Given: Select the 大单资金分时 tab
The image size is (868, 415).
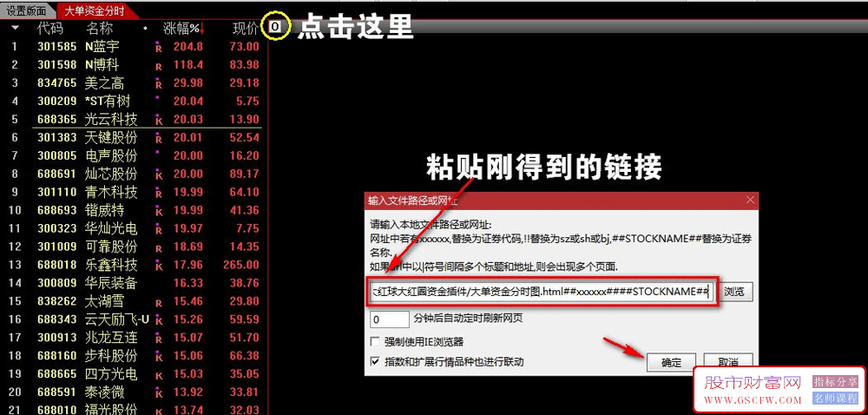Looking at the screenshot, I should click(x=94, y=10).
